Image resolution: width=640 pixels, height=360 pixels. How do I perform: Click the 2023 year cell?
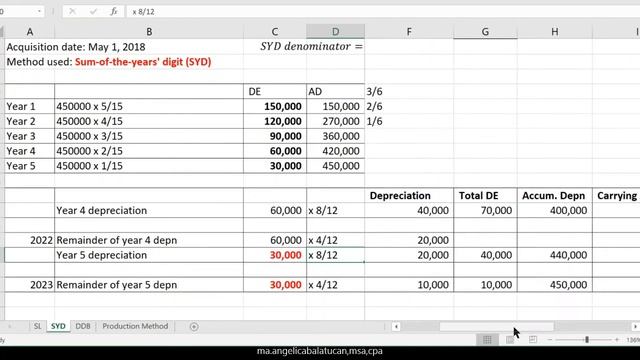pyautogui.click(x=30, y=285)
